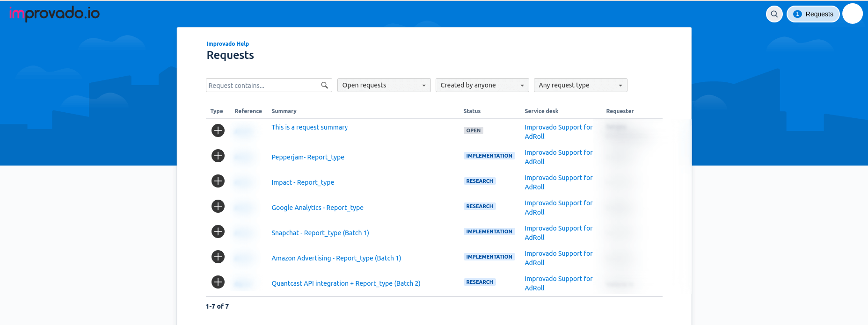Go to Improvado Help breadcrumb link
The width and height of the screenshot is (868, 325).
click(227, 44)
